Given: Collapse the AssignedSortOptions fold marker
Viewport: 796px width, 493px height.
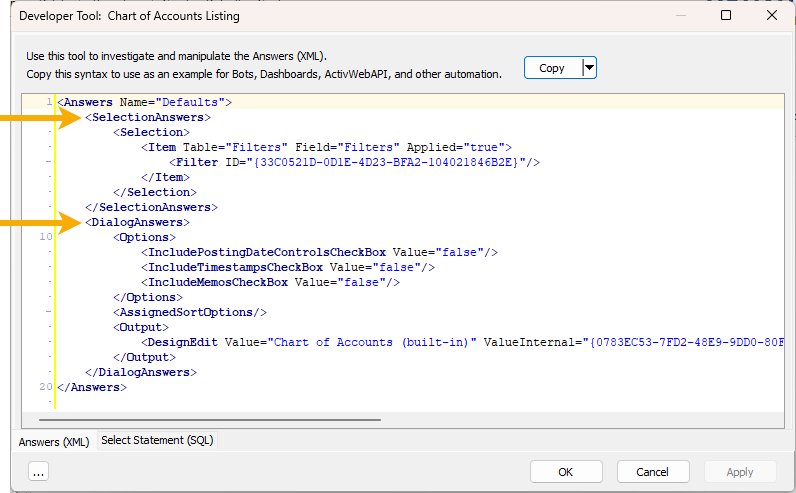Looking at the screenshot, I should coord(49,312).
